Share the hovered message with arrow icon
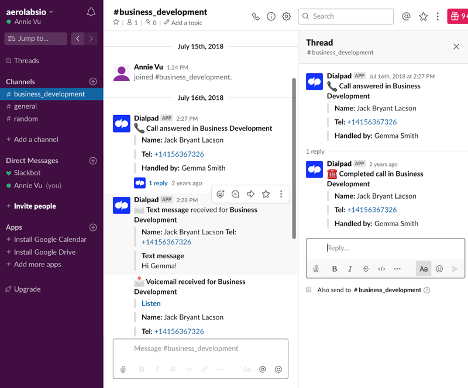468x388 pixels. 250,194
